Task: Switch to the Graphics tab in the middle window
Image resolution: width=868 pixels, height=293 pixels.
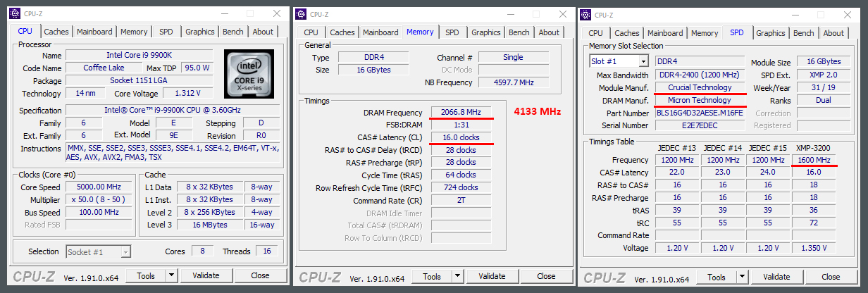Action: tap(486, 32)
